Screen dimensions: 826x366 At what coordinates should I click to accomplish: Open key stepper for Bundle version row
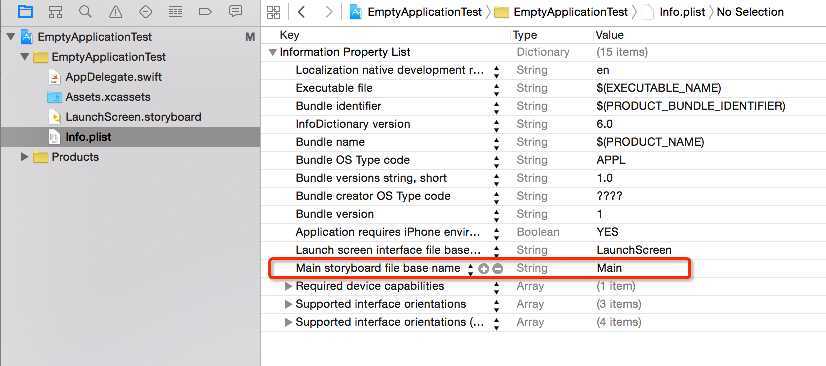click(x=496, y=215)
